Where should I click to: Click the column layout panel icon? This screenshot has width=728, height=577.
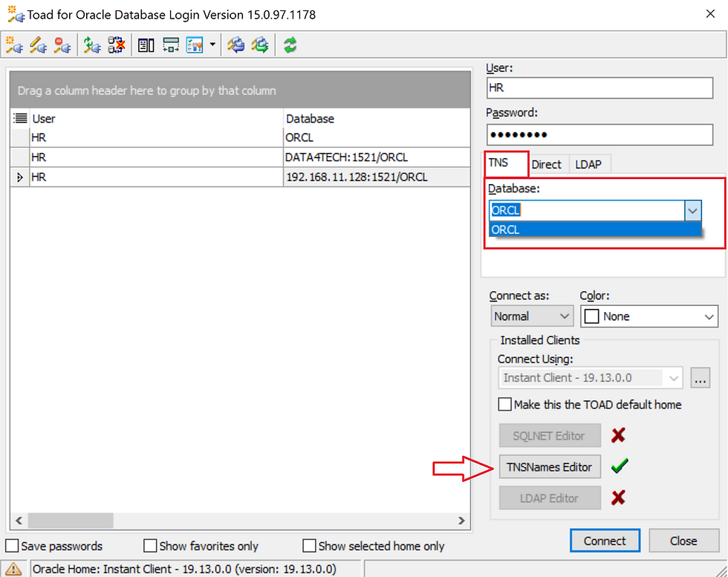[146, 45]
